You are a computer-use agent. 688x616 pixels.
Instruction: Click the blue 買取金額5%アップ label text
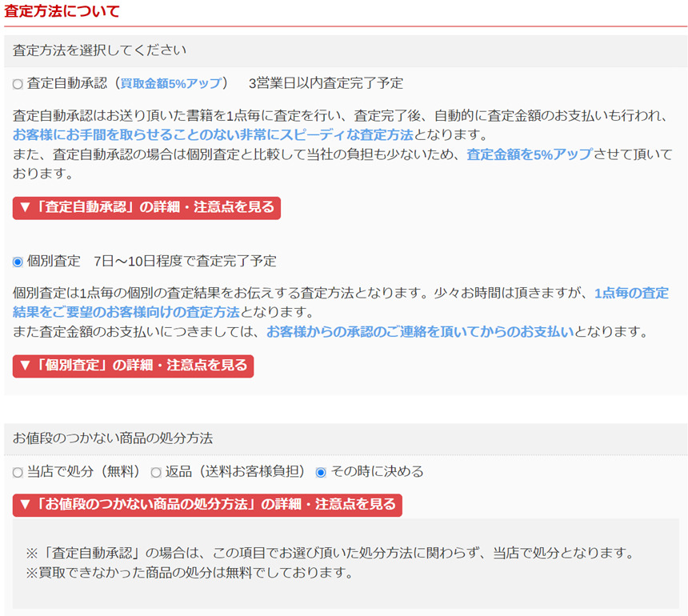pyautogui.click(x=170, y=83)
